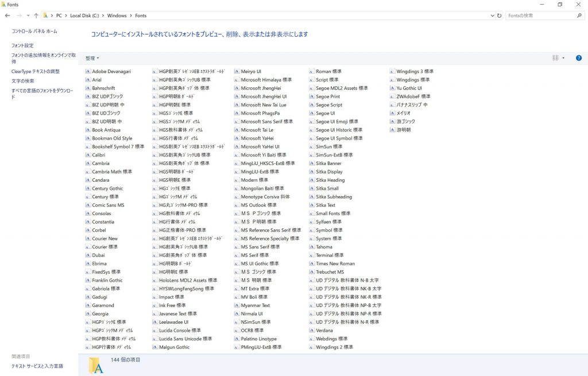Image resolution: width=588 pixels, height=376 pixels.
Task: Expand the view options dropdown arrow
Action: [563, 58]
